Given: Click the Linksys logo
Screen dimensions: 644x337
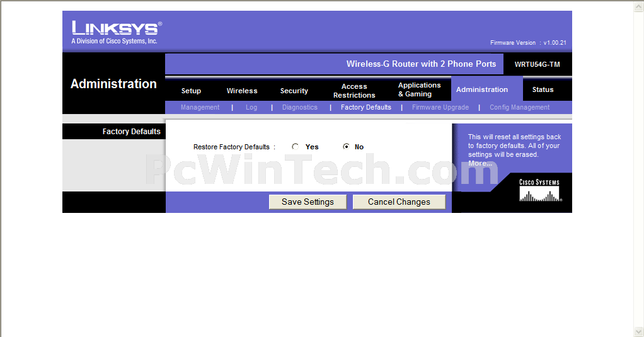Looking at the screenshot, I should (117, 32).
